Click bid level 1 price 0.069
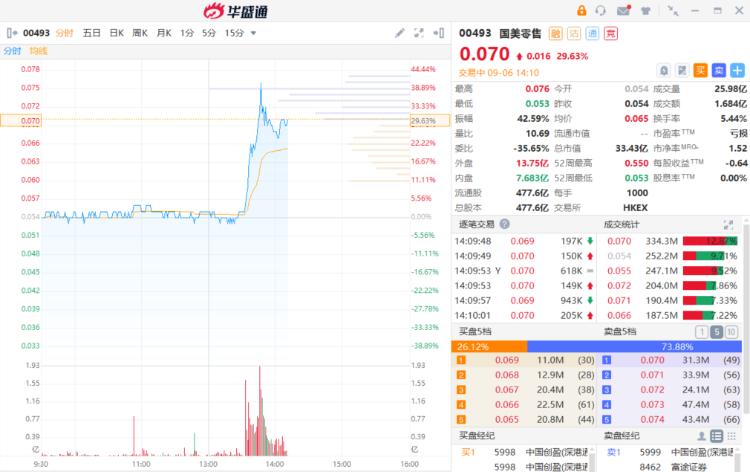 click(507, 360)
